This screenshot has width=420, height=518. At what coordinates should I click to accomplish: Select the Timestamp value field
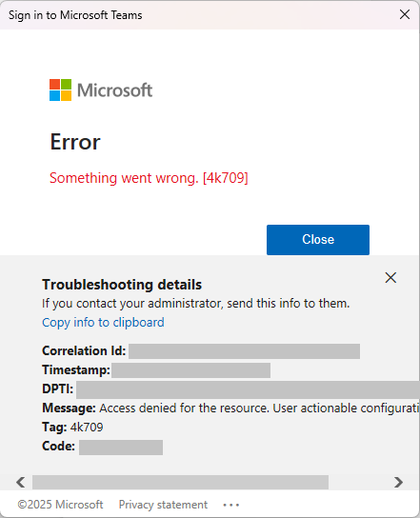coord(191,370)
